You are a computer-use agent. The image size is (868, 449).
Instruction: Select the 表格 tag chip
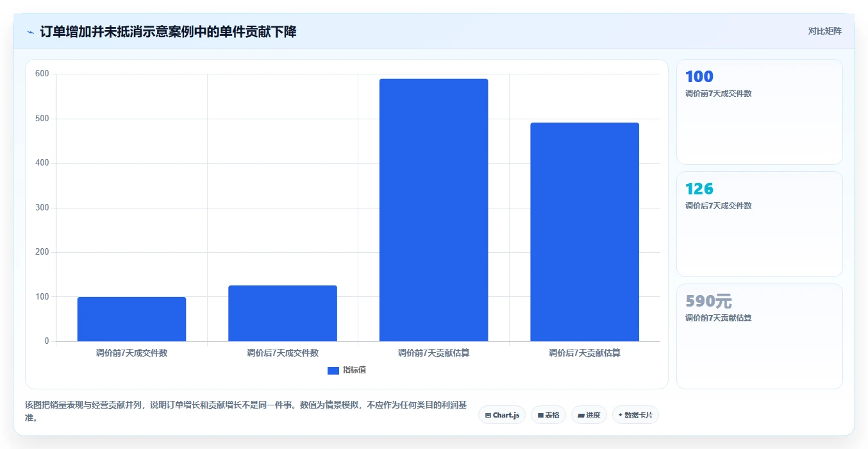point(548,415)
